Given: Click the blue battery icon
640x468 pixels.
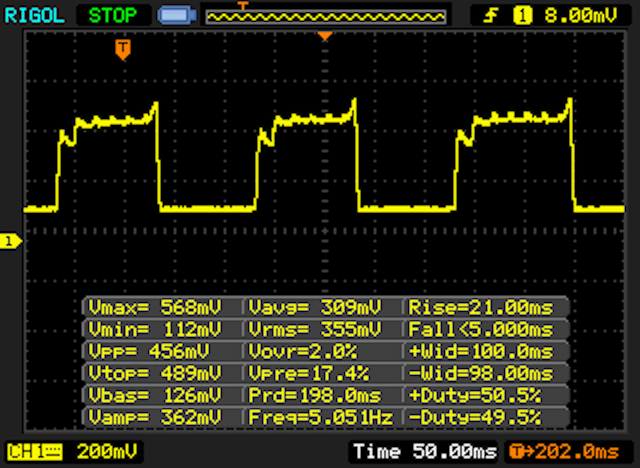Looking at the screenshot, I should pyautogui.click(x=177, y=16).
